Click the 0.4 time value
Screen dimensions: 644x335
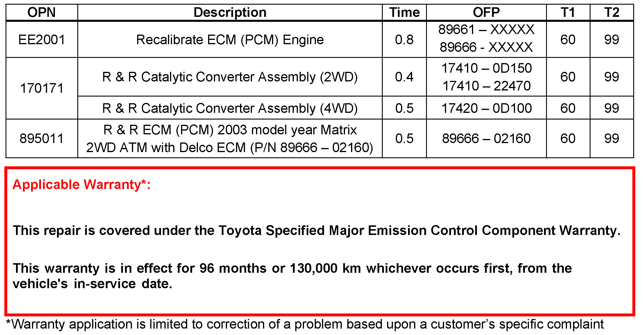point(404,77)
